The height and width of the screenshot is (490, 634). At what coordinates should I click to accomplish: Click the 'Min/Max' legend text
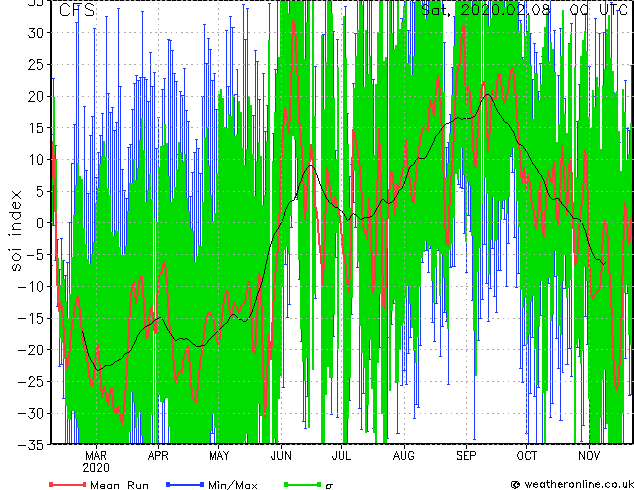pyautogui.click(x=232, y=485)
